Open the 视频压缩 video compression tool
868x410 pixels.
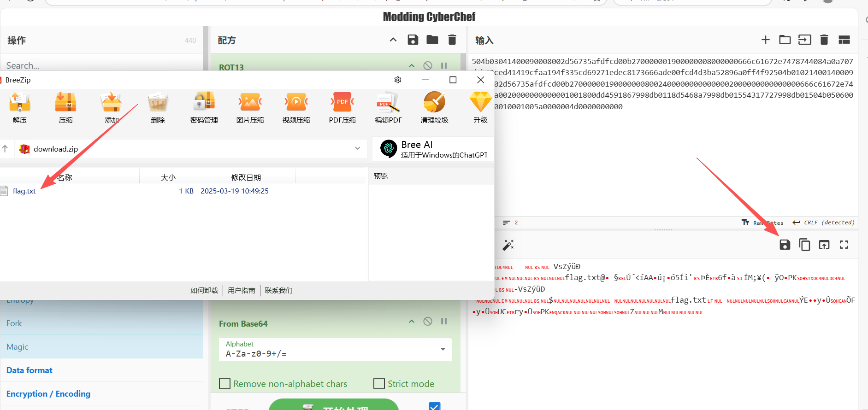(296, 102)
